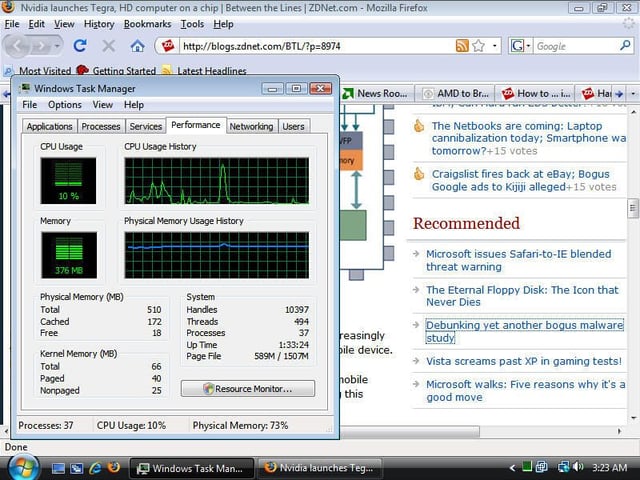Click the Firefox Back arrow button
The image size is (640, 480).
click(18, 46)
